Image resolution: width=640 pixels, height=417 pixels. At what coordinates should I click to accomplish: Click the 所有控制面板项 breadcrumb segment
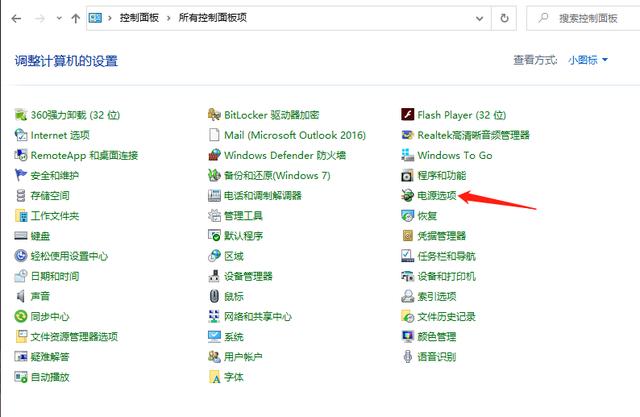pos(213,18)
